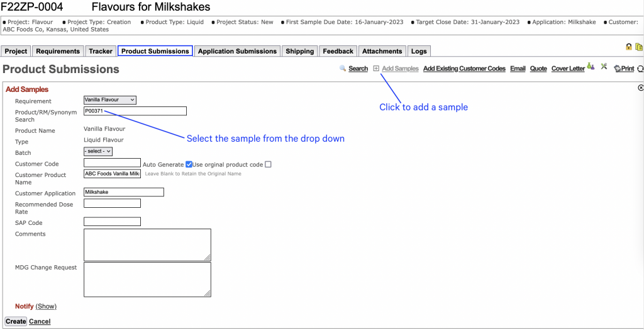
Task: Click the lab flasks icon
Action: [x=591, y=66]
